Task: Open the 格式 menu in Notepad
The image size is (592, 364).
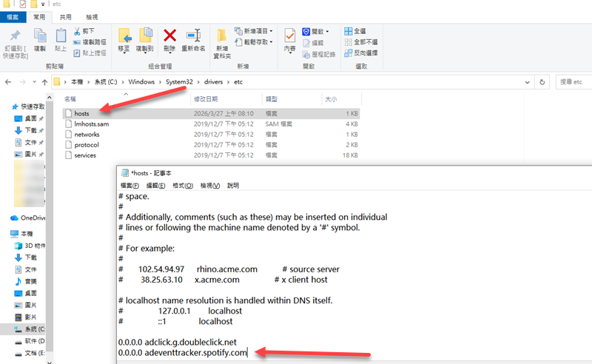Action: 182,186
